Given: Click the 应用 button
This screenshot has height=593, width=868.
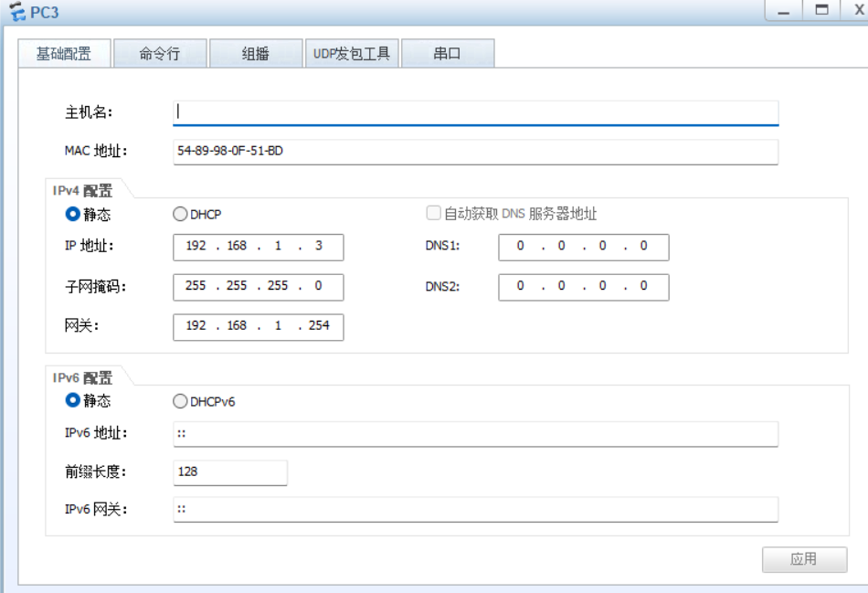Looking at the screenshot, I should click(x=804, y=559).
